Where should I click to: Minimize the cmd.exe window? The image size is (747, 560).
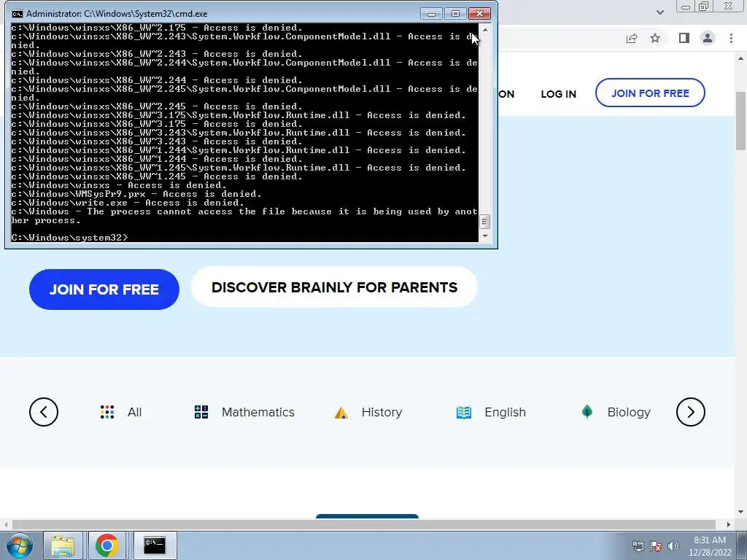coord(432,13)
